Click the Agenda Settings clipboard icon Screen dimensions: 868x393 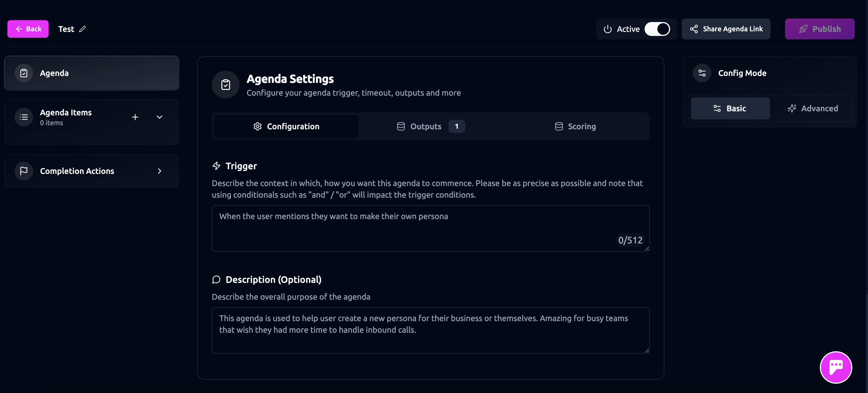click(225, 85)
